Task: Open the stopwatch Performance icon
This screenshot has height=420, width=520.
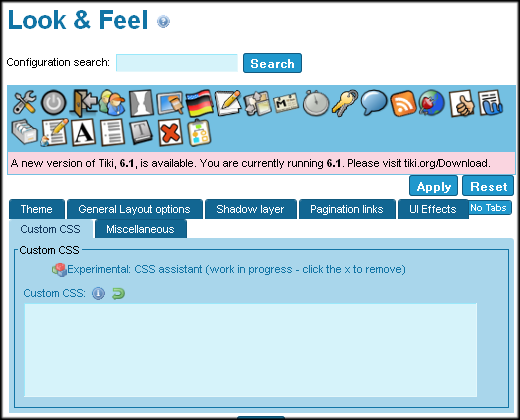Action: [x=316, y=103]
